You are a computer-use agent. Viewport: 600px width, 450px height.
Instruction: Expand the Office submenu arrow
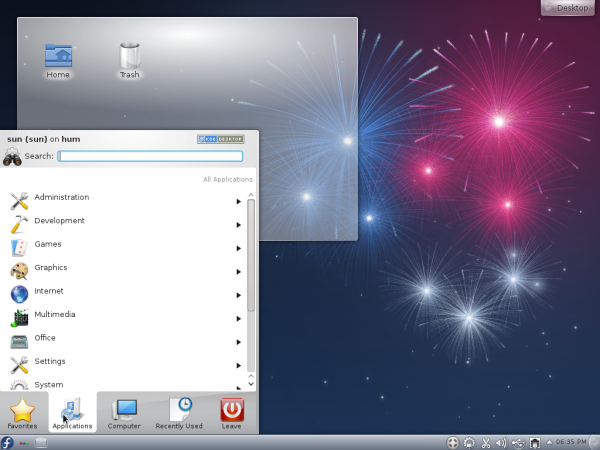[238, 342]
